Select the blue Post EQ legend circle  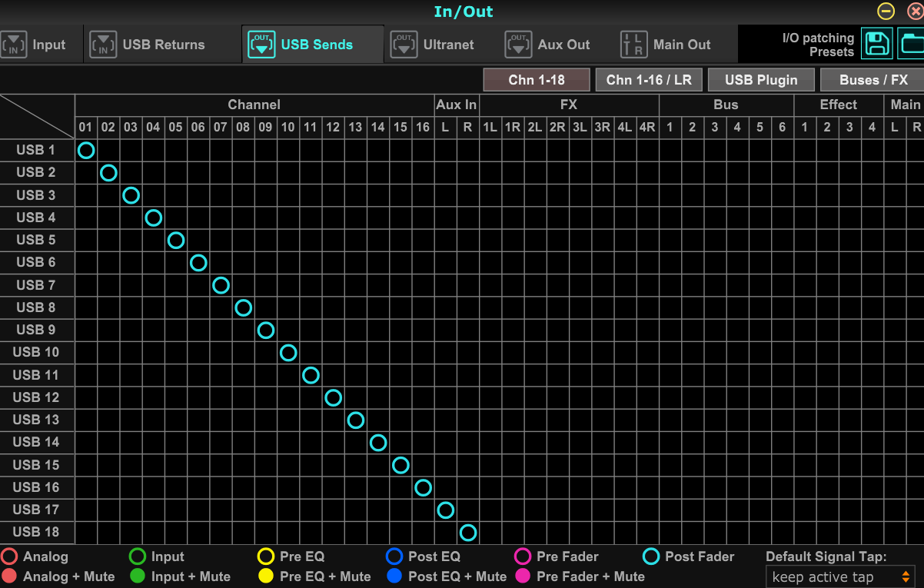394,556
